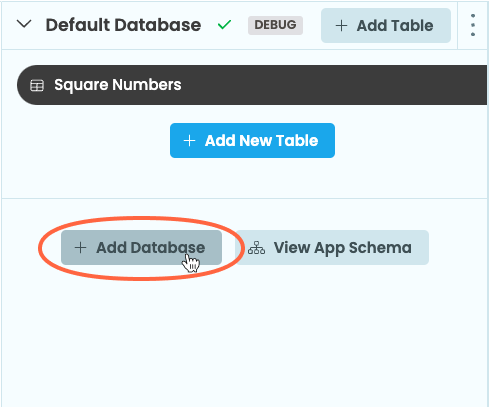Open the three-dot database options menu
This screenshot has height=407, width=489.
pyautogui.click(x=473, y=25)
